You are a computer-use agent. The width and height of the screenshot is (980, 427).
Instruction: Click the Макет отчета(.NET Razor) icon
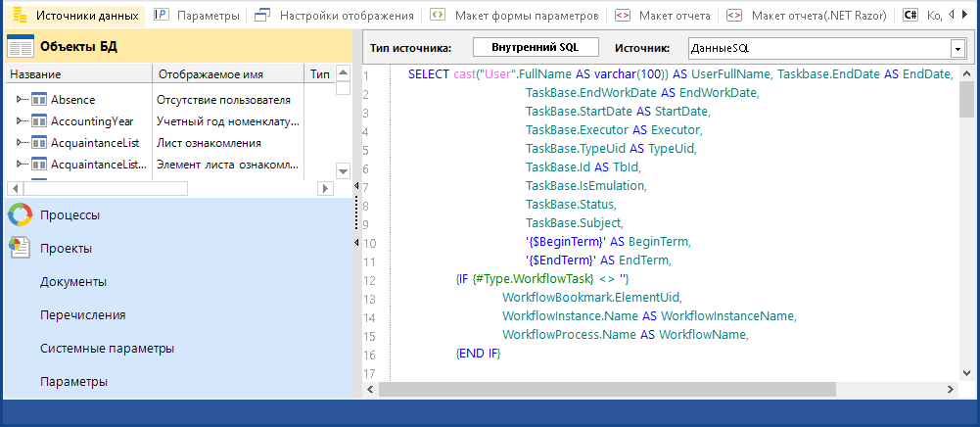(734, 16)
